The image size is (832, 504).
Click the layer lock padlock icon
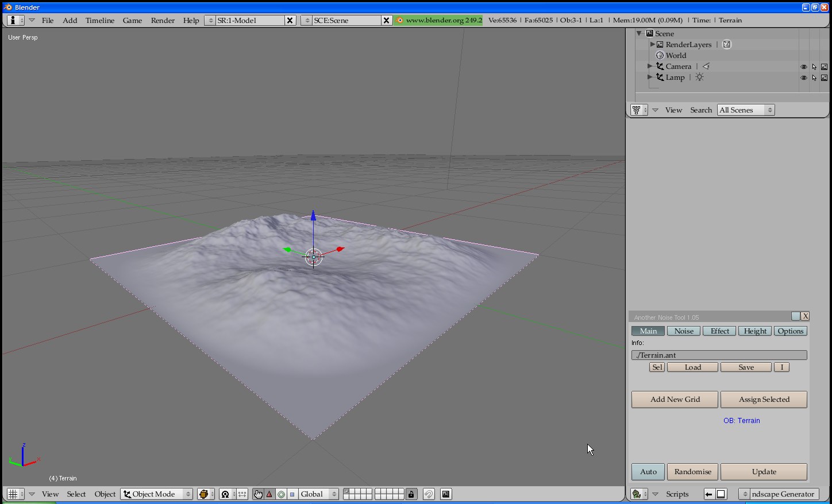point(411,494)
